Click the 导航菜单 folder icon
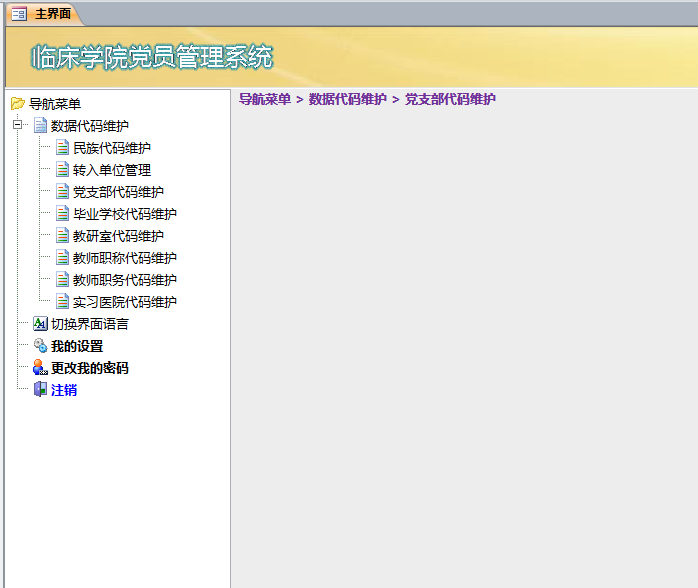Viewport: 698px width, 588px height. (x=17, y=104)
